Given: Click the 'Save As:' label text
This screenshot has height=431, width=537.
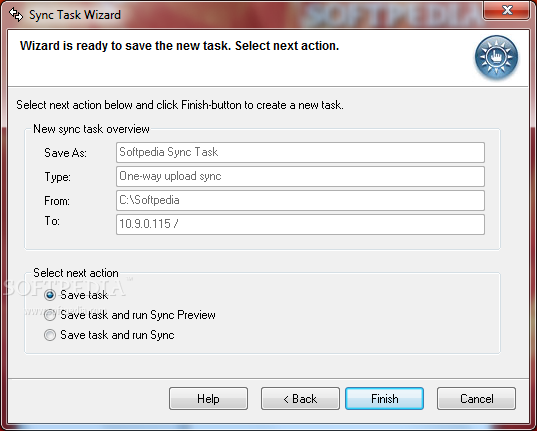Looking at the screenshot, I should coord(65,153).
